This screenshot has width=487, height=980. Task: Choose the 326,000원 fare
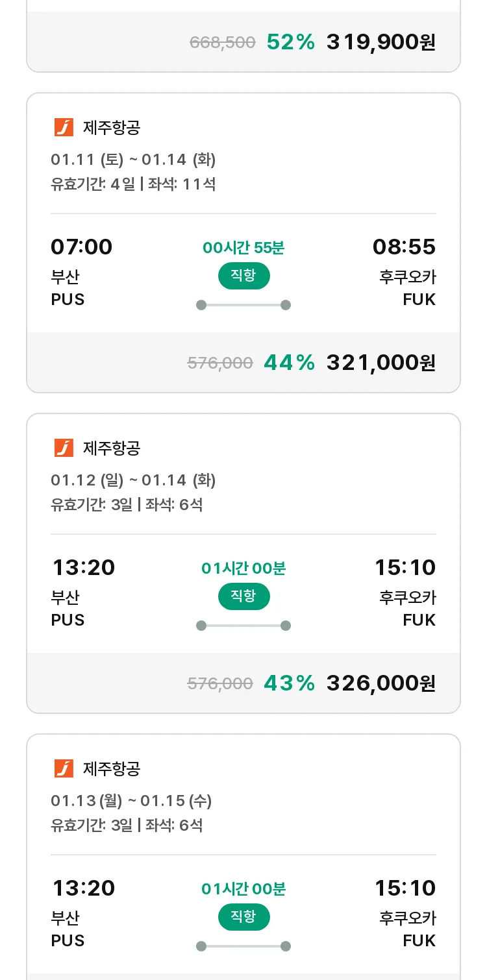coord(381,683)
